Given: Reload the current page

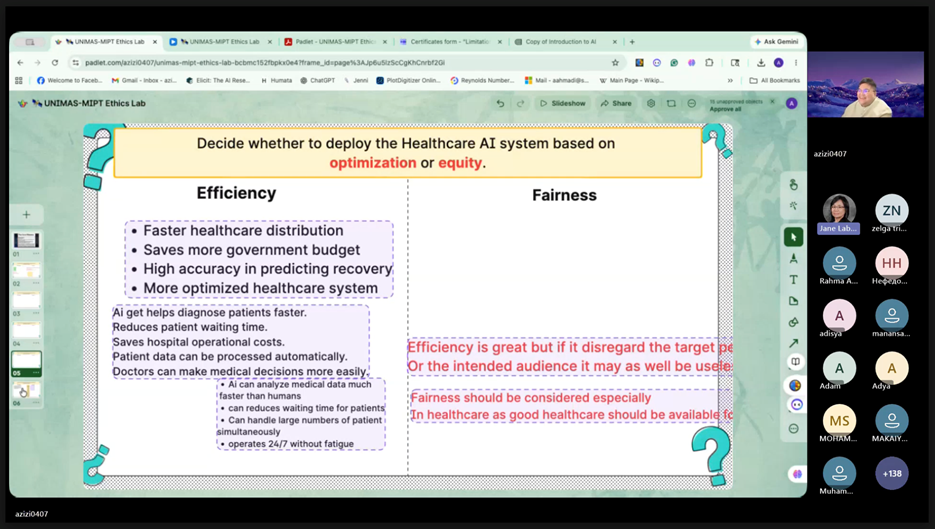Looking at the screenshot, I should (55, 63).
